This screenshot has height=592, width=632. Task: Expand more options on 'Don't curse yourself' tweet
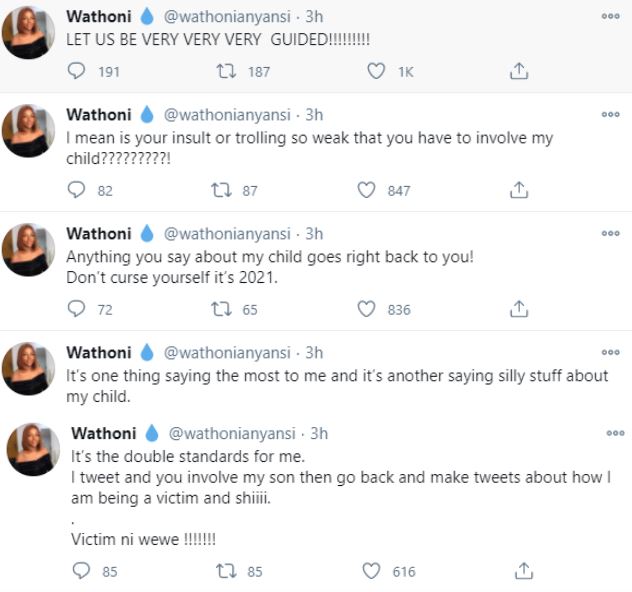pos(610,233)
